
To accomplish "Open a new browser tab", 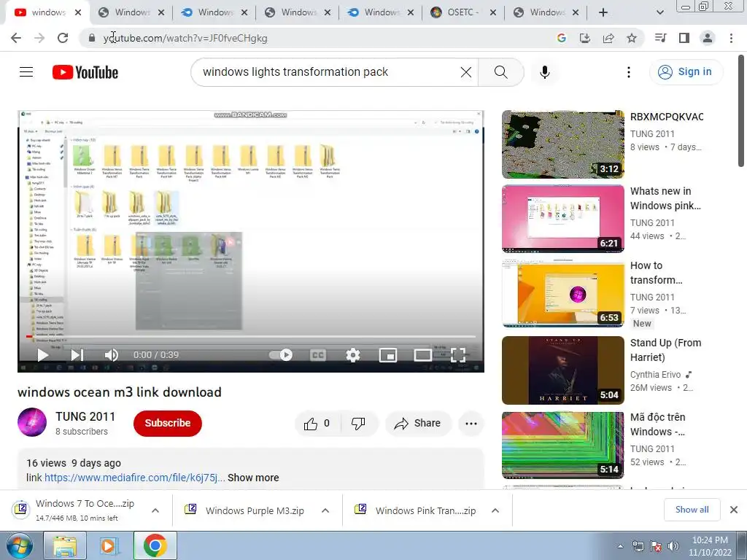I will [603, 12].
